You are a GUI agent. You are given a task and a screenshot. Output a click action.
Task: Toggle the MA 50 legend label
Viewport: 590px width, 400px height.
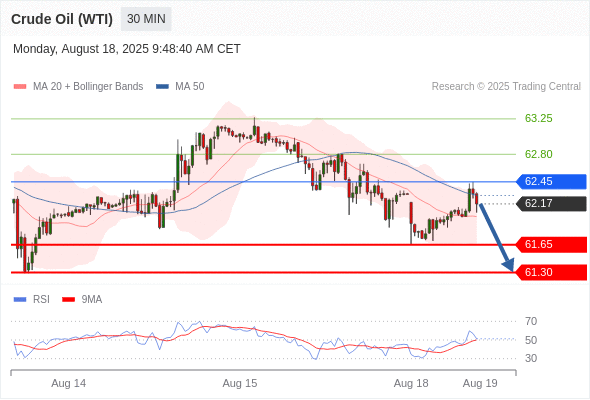click(190, 87)
